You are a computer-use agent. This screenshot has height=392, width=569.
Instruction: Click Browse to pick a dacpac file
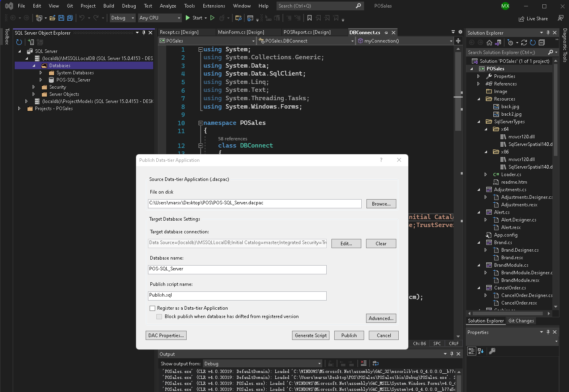[381, 204]
